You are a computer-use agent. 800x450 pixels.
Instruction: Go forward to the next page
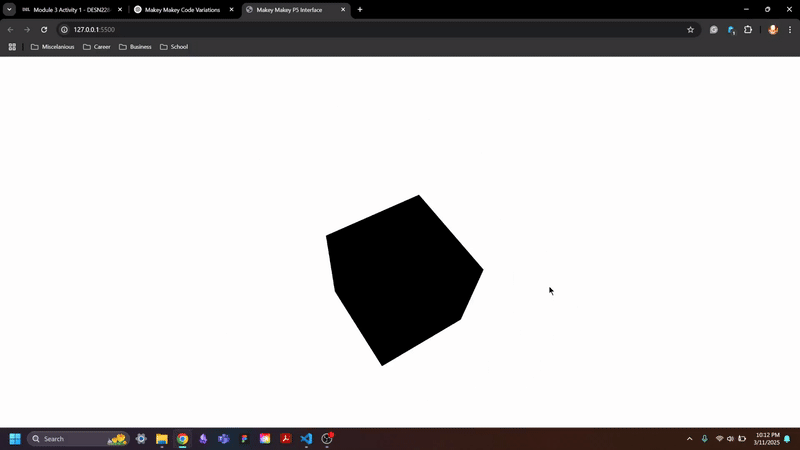(x=27, y=30)
